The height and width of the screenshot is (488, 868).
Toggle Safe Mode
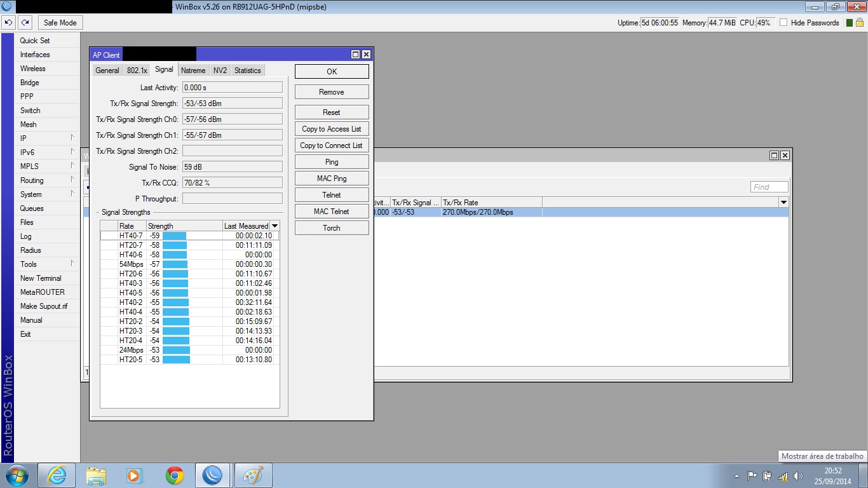click(60, 22)
